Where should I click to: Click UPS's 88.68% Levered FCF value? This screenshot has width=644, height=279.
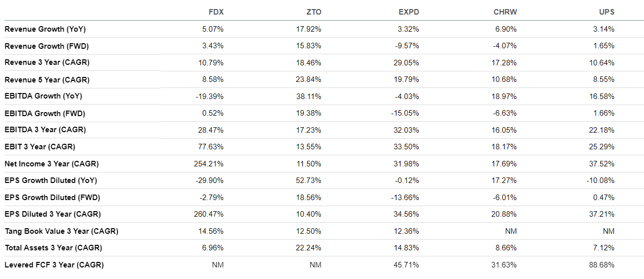(603, 265)
